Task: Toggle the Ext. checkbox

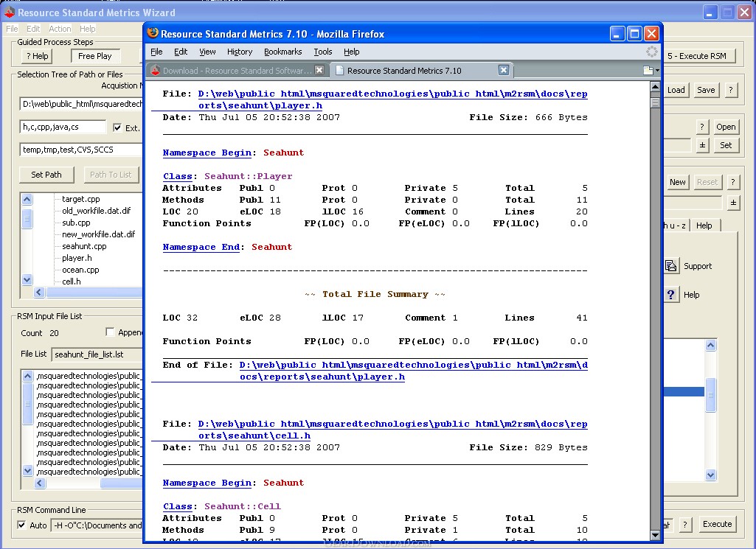Action: [117, 127]
